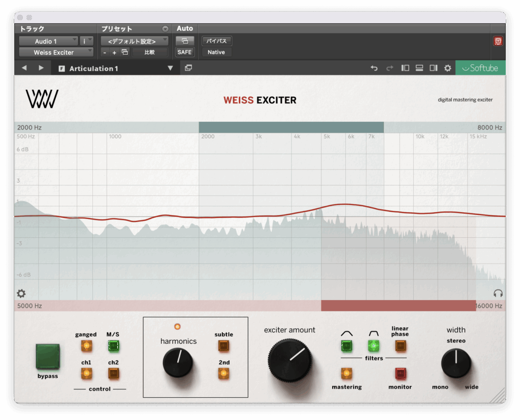Toggle bottom panel layout icon
This screenshot has width=520, height=420.
419,68
